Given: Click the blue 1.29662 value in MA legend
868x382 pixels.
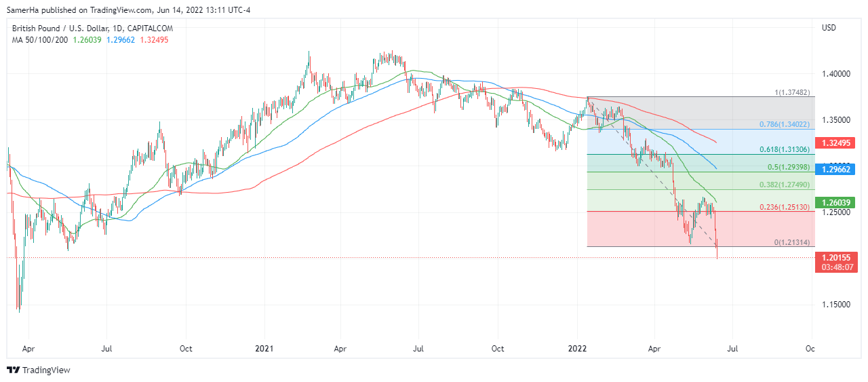Looking at the screenshot, I should point(120,40).
